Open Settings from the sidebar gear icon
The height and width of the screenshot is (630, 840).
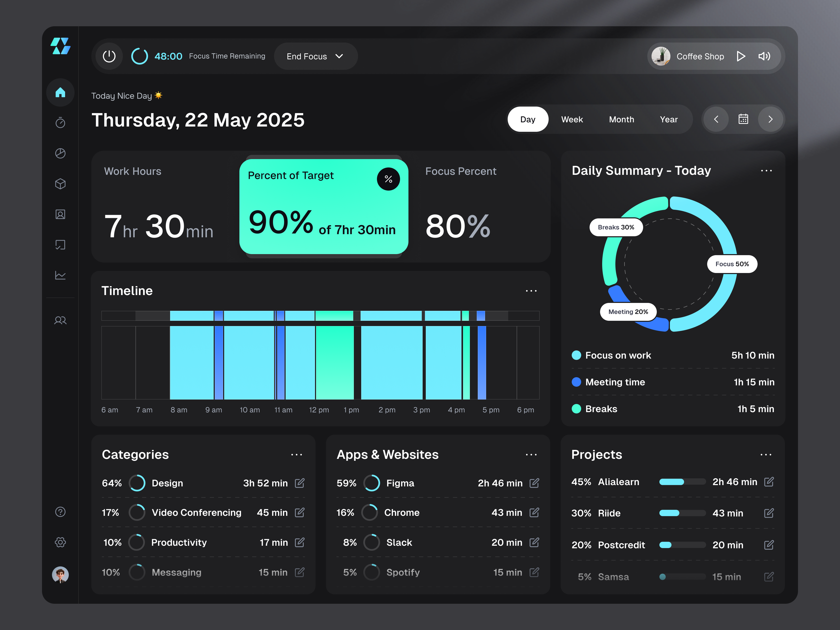click(x=60, y=542)
